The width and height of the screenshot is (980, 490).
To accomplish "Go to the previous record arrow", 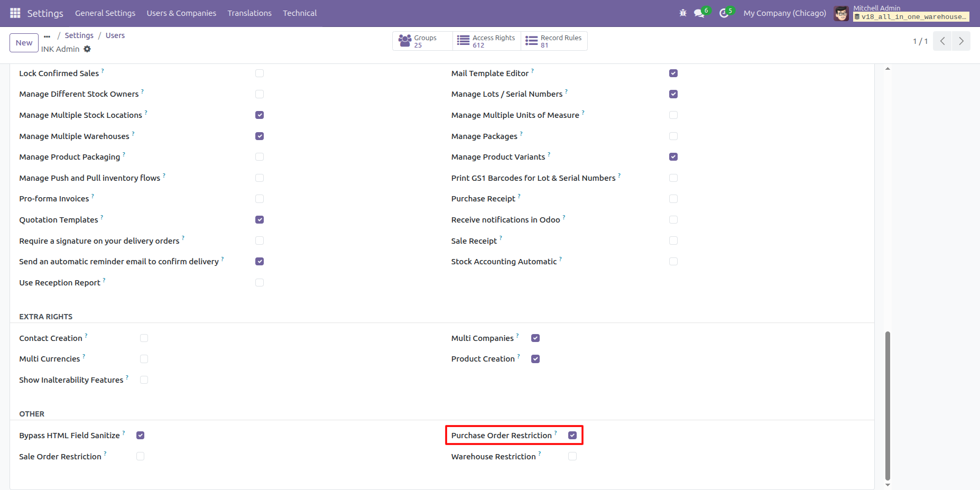I will [x=942, y=41].
